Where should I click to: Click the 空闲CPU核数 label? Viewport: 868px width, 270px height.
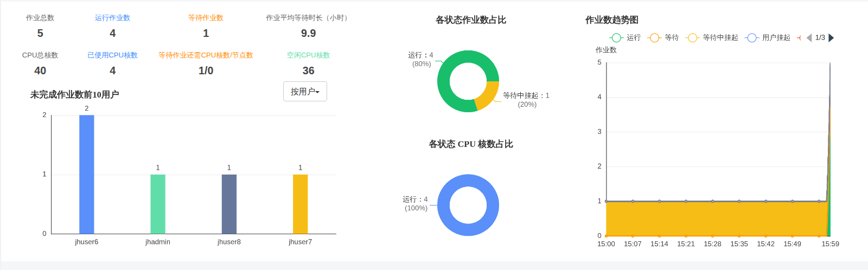click(308, 55)
